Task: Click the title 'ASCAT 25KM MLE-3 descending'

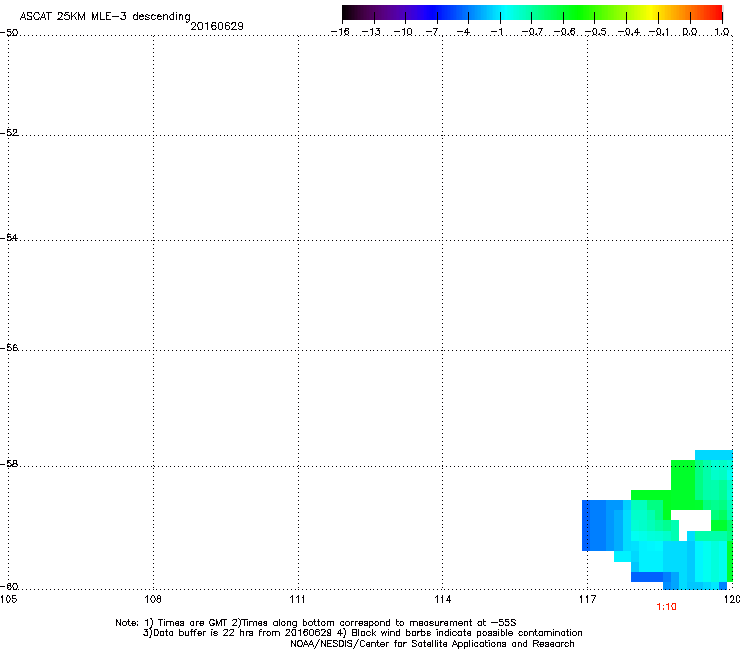Action: click(x=105, y=16)
